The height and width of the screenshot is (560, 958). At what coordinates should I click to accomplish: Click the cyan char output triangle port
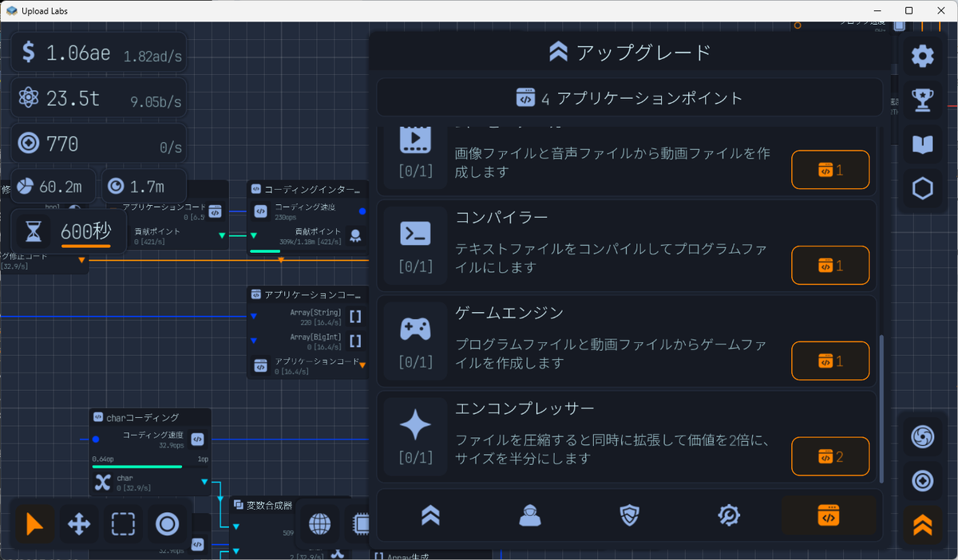205,482
